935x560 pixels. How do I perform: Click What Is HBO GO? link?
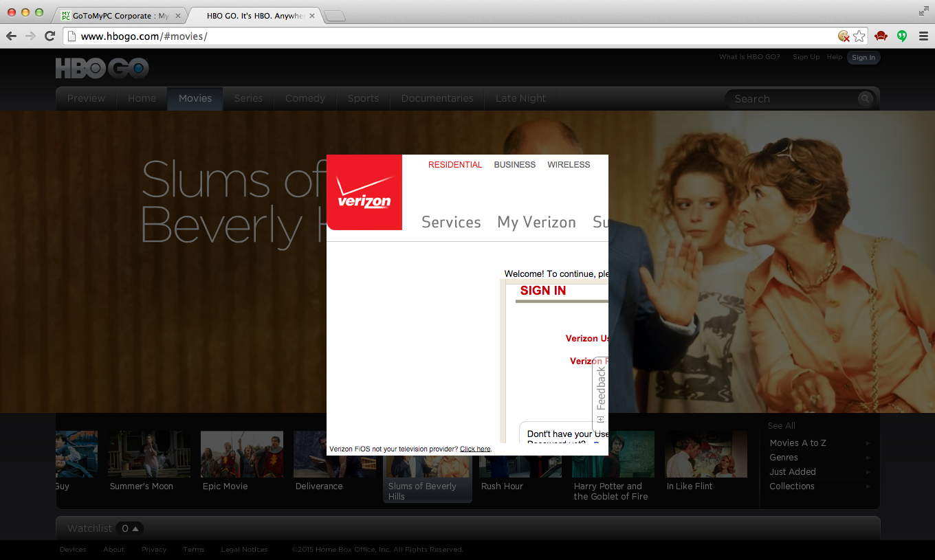(749, 57)
